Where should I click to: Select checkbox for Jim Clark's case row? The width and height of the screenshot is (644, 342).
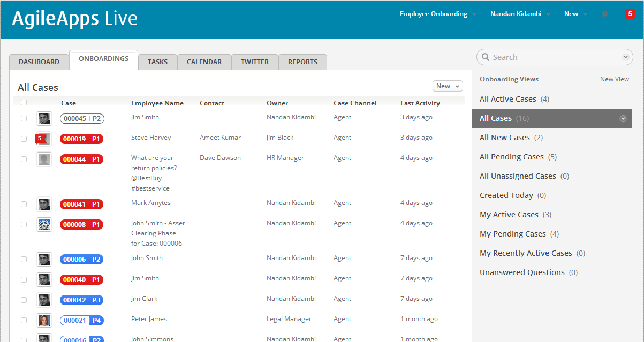[24, 300]
